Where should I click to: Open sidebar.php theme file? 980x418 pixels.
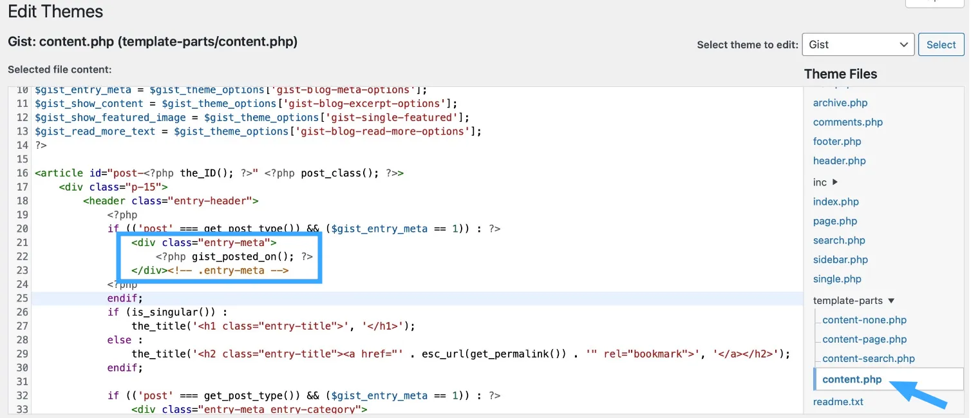pos(840,260)
